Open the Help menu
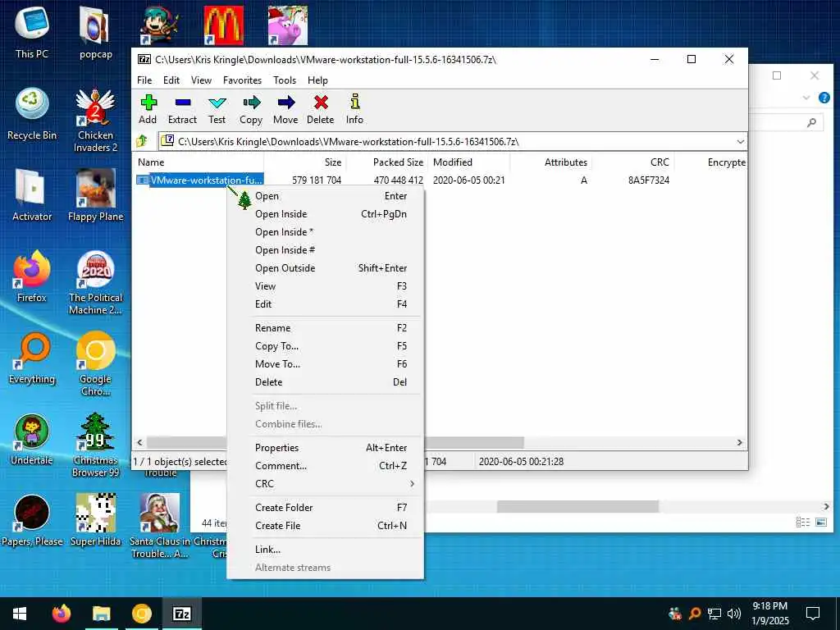The height and width of the screenshot is (630, 840). (317, 80)
